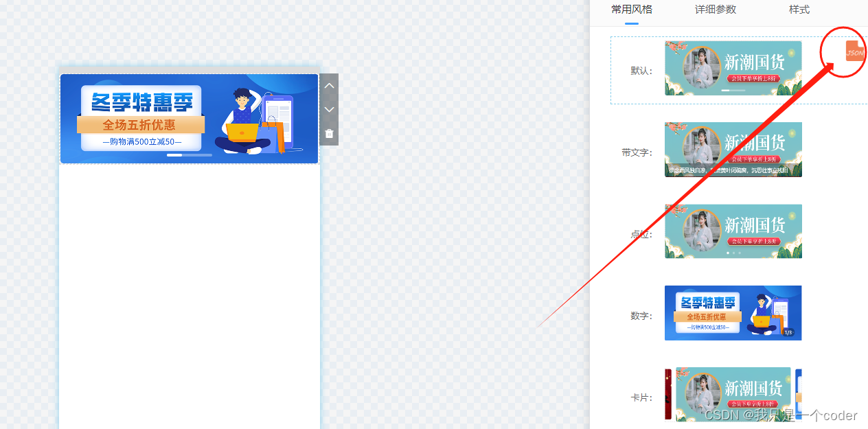Choose the 数字 carousel style thumbnail

coord(733,313)
